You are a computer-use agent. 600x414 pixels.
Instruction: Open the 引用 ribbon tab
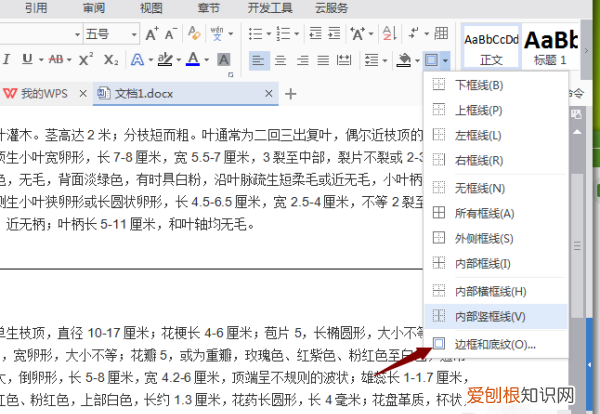pyautogui.click(x=36, y=8)
